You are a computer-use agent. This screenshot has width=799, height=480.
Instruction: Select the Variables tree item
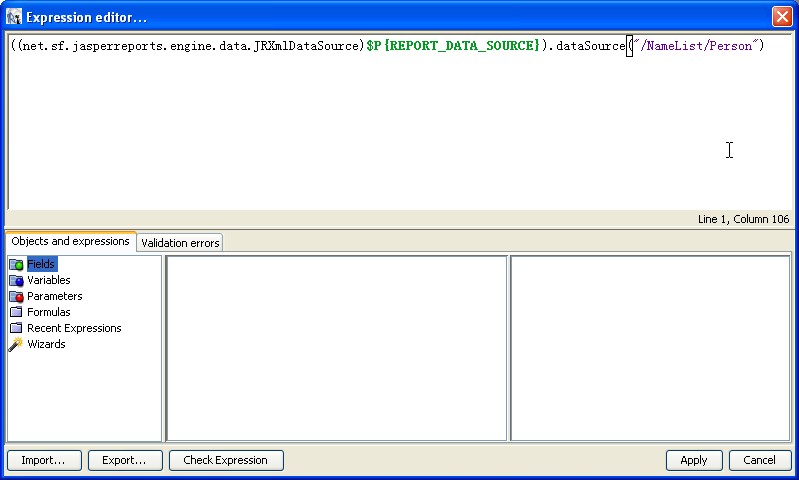coord(48,280)
